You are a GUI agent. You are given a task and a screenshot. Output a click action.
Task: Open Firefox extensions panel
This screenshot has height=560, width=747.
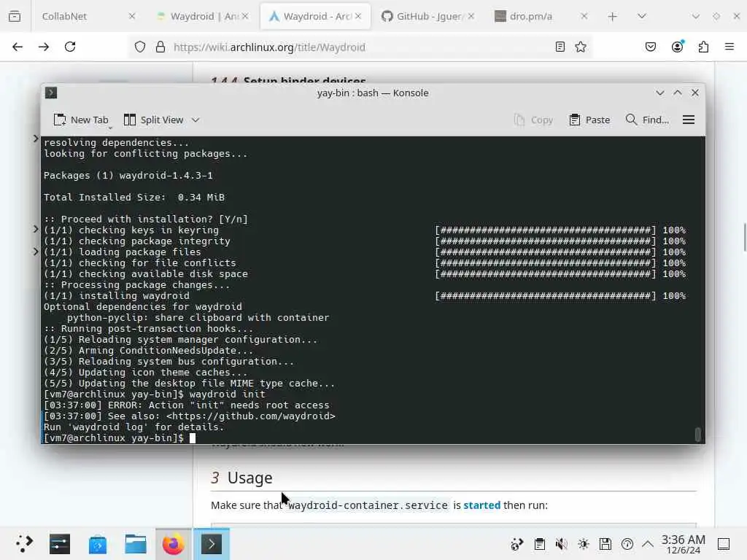click(704, 47)
